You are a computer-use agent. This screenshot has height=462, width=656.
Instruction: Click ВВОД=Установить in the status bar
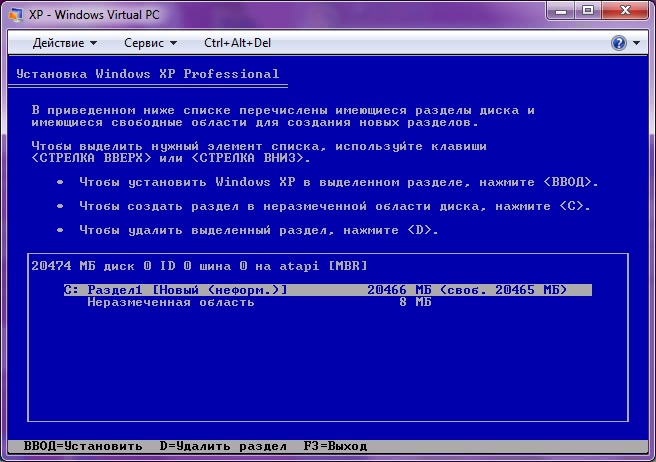point(83,446)
